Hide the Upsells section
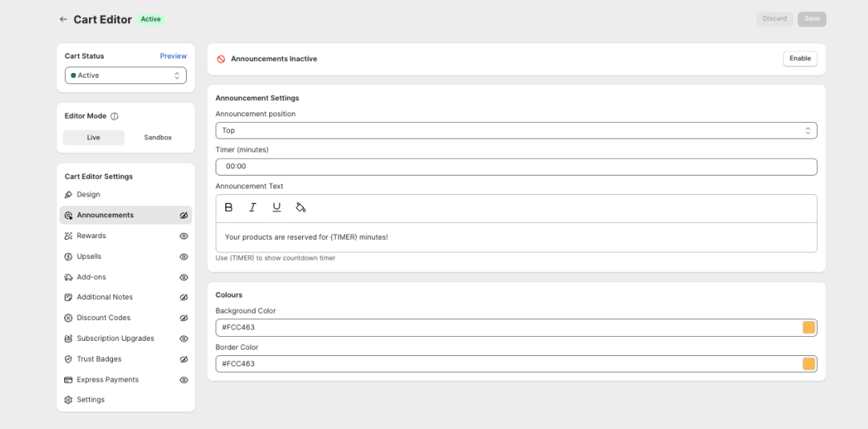The width and height of the screenshot is (868, 429). (x=184, y=257)
